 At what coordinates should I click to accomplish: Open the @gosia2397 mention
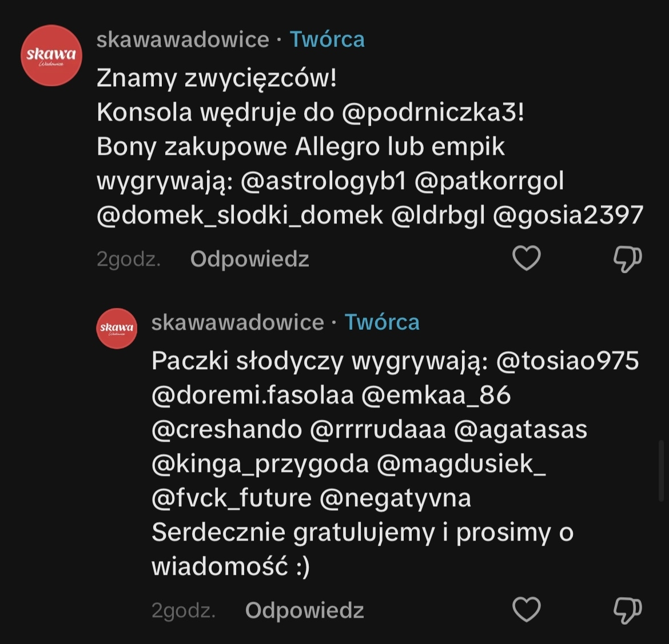(x=568, y=215)
